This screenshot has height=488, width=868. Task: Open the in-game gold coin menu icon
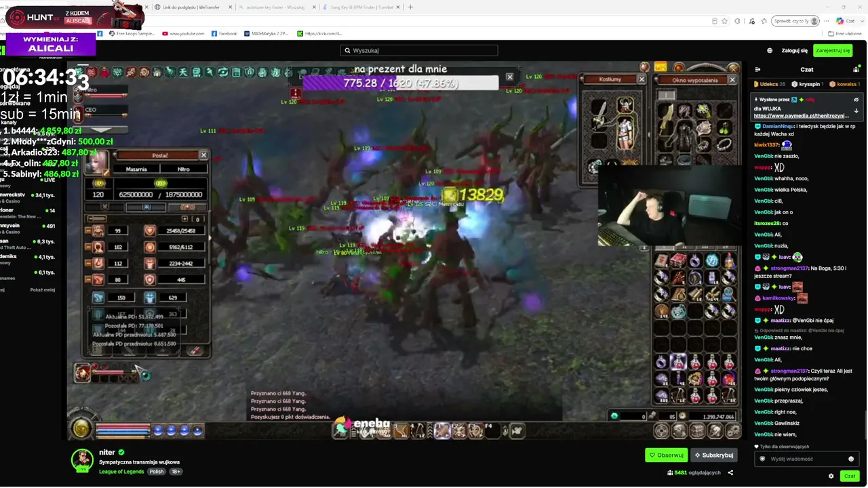[x=81, y=428]
